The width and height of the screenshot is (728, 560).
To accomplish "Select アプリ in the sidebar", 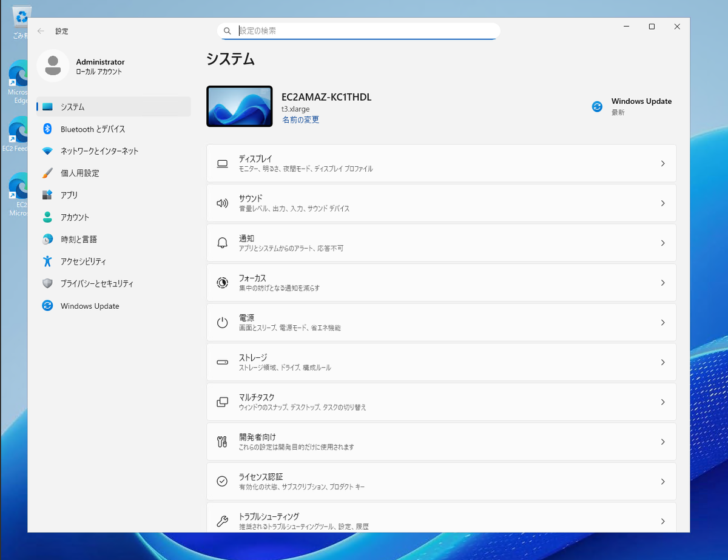I will 113,195.
